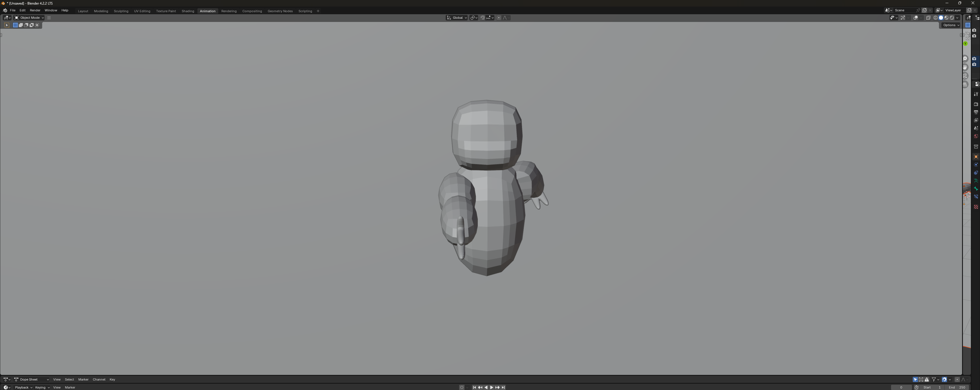The width and height of the screenshot is (980, 390).
Task: Open the Keying popover in timeline
Action: coord(42,387)
